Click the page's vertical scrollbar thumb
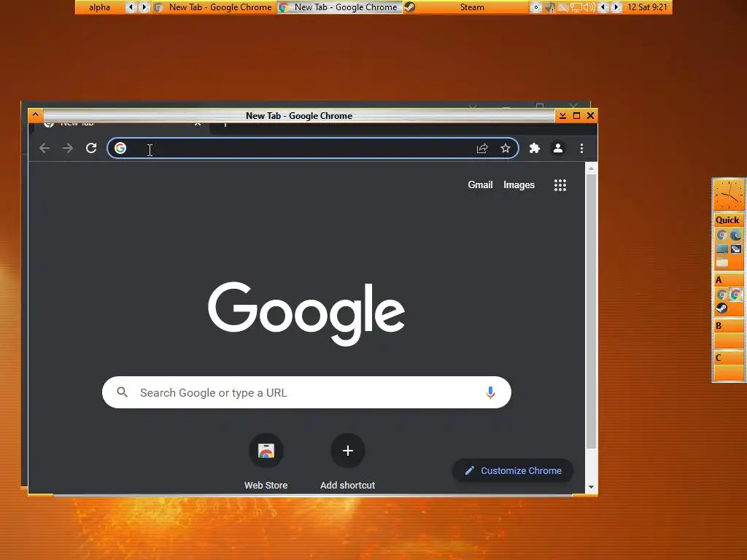Viewport: 747px width, 560px height. point(591,312)
